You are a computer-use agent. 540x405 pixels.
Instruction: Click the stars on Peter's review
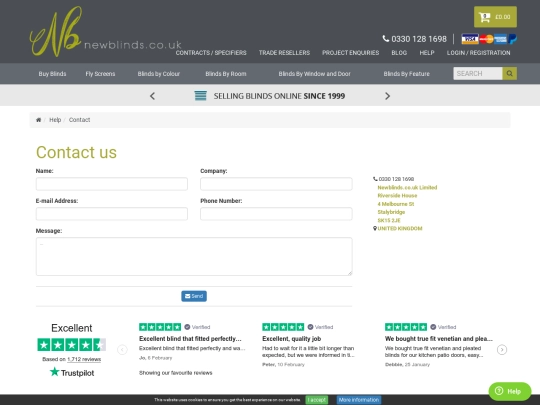click(x=283, y=327)
